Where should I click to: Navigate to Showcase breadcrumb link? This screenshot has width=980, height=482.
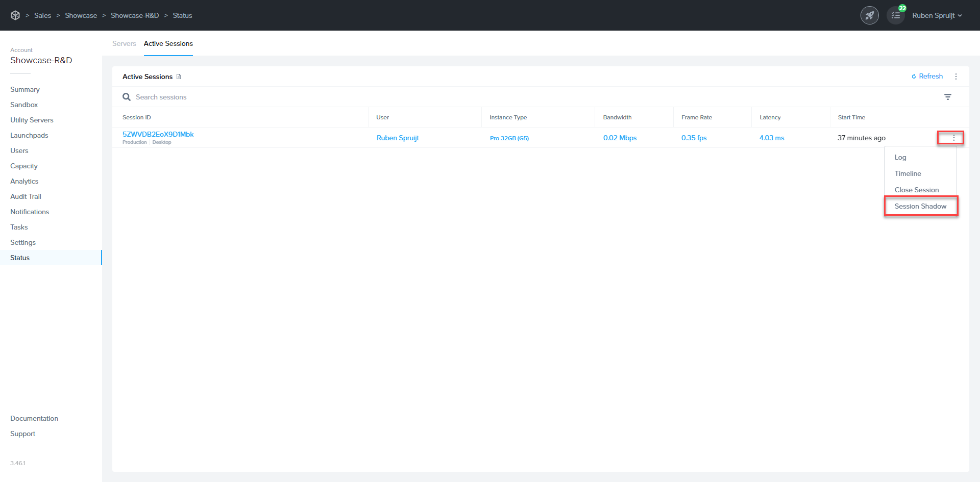coord(81,15)
